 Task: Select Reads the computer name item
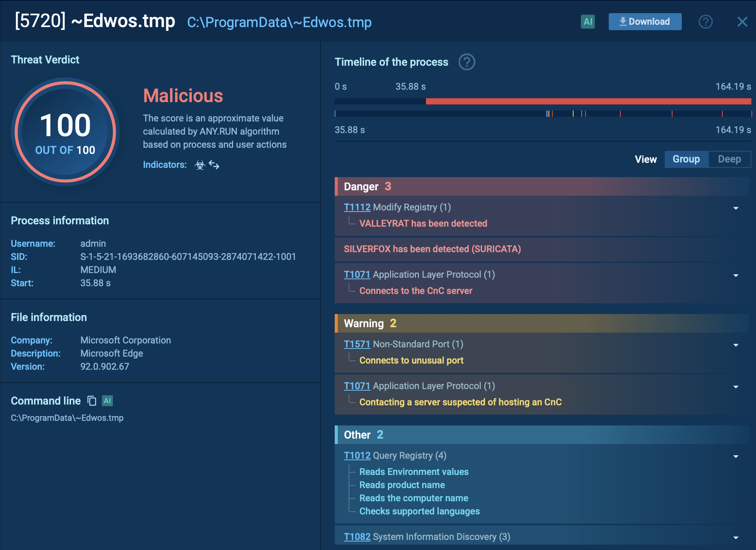click(414, 498)
